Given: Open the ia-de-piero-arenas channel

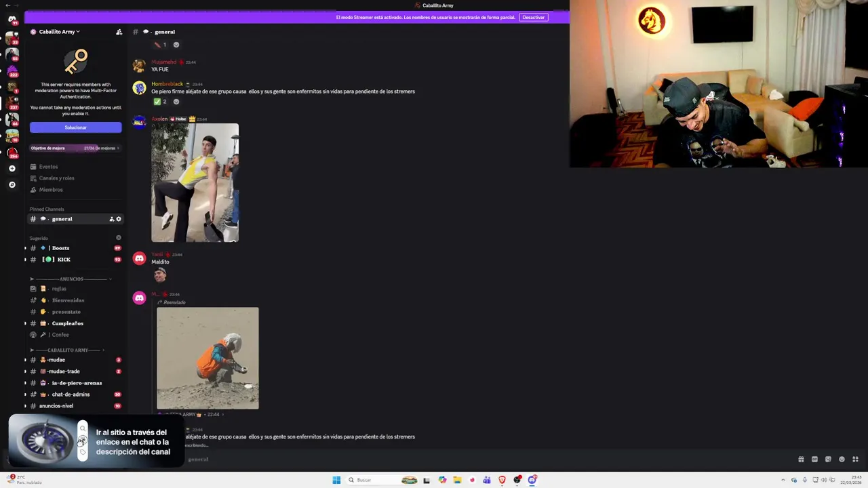Looking at the screenshot, I should [x=75, y=383].
